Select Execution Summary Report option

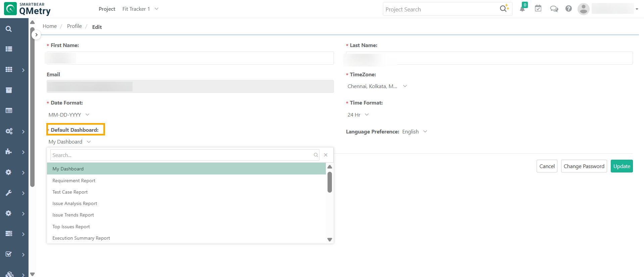[x=186, y=238]
